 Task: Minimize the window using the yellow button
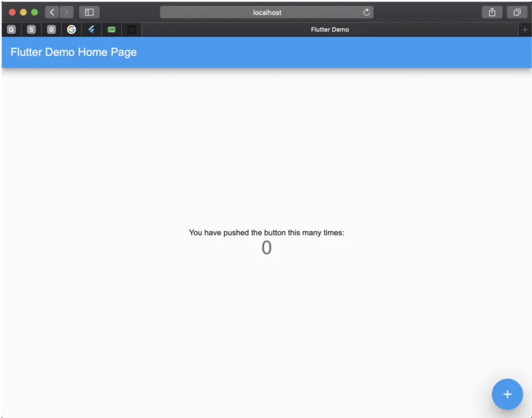pyautogui.click(x=24, y=12)
